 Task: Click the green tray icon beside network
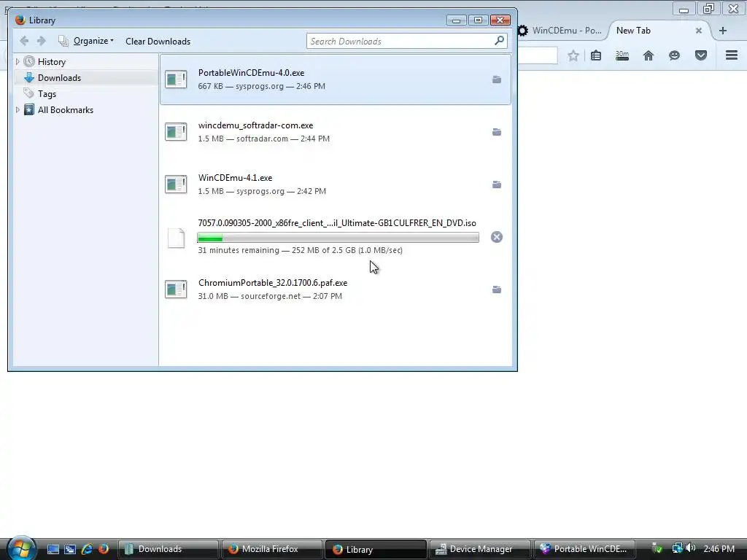point(657,548)
